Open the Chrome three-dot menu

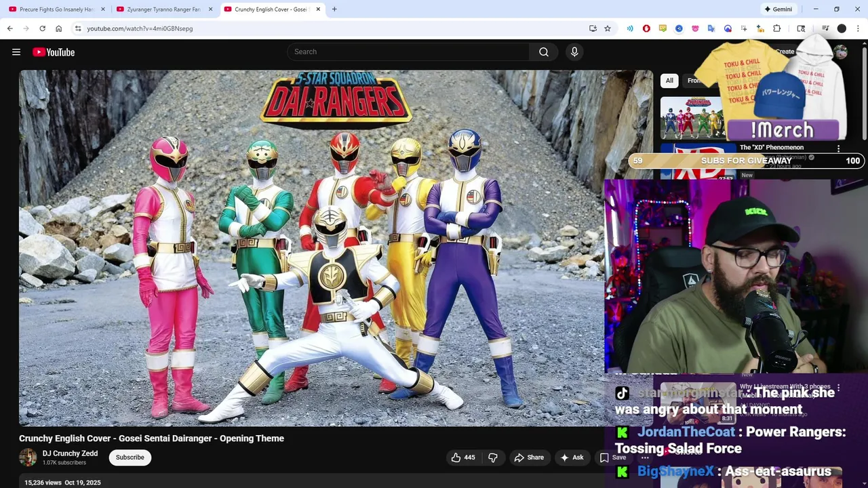858,28
